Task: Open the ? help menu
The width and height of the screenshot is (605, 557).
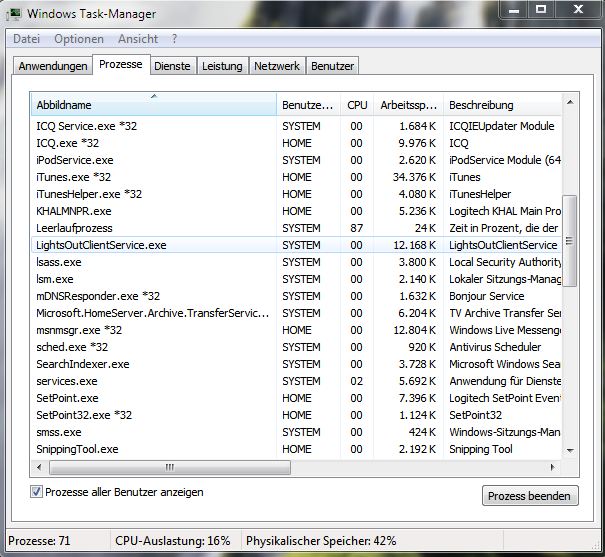Action: click(x=174, y=39)
